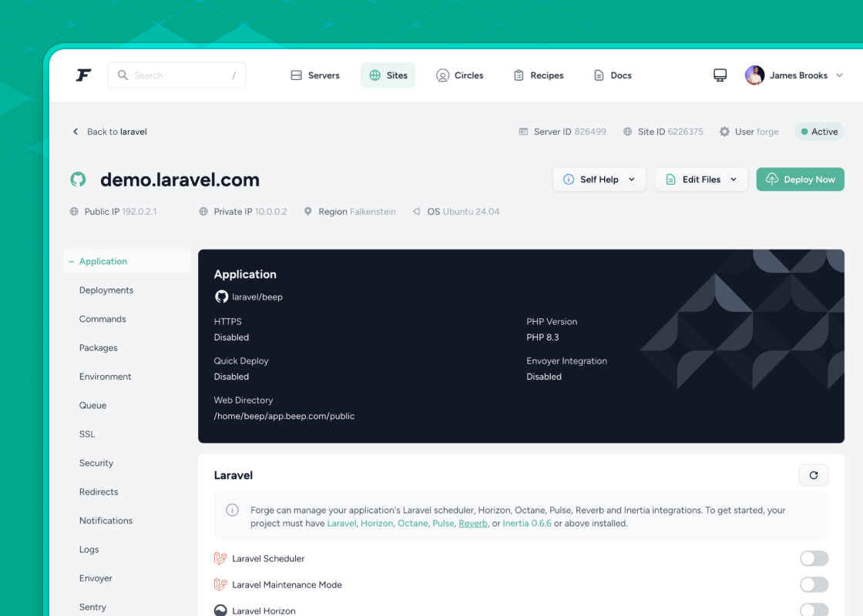Toggle the Laravel Horizon switch

814,611
